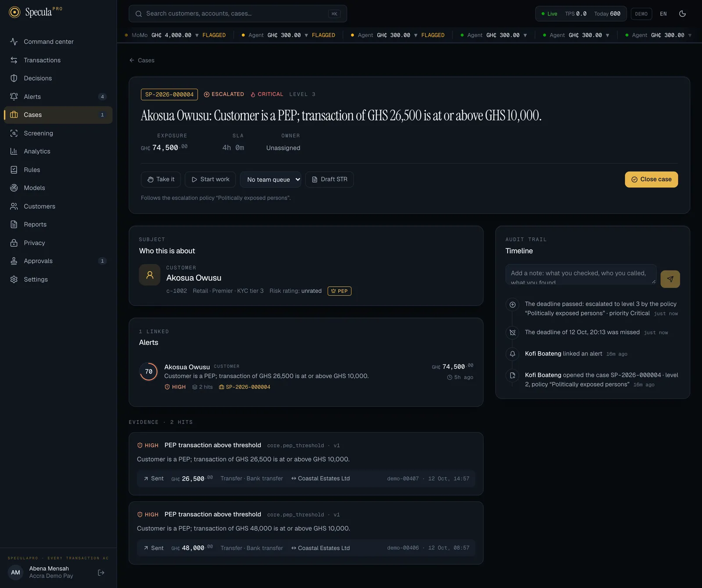The height and width of the screenshot is (588, 702).
Task: Click the DEMO badge in header
Action: 641,14
